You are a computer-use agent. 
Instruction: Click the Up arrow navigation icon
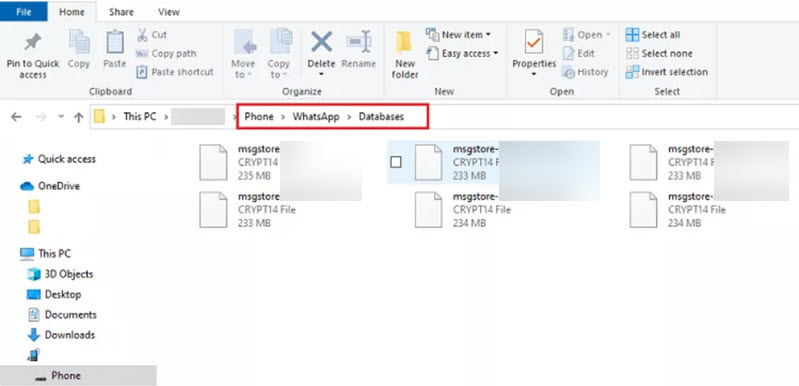pos(78,117)
